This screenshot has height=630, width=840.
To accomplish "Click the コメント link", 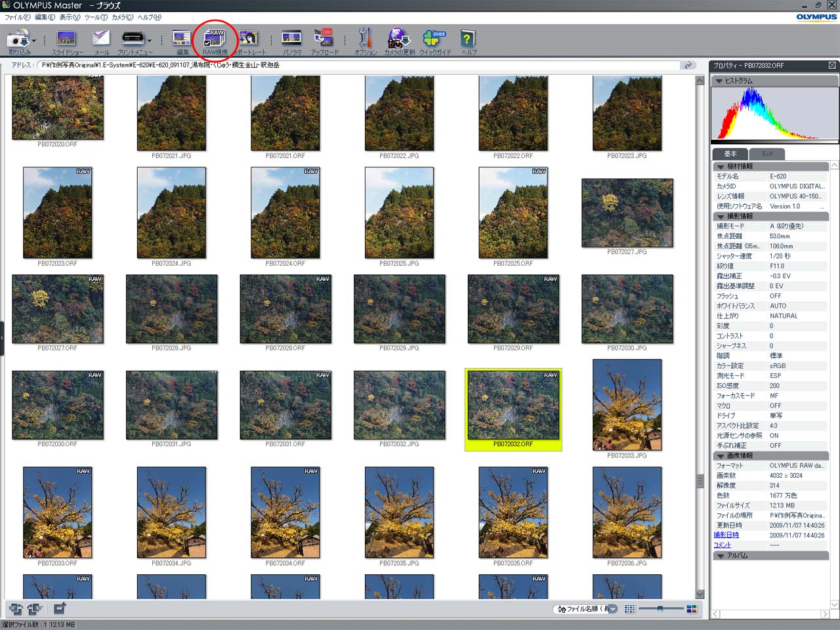I will pyautogui.click(x=723, y=545).
